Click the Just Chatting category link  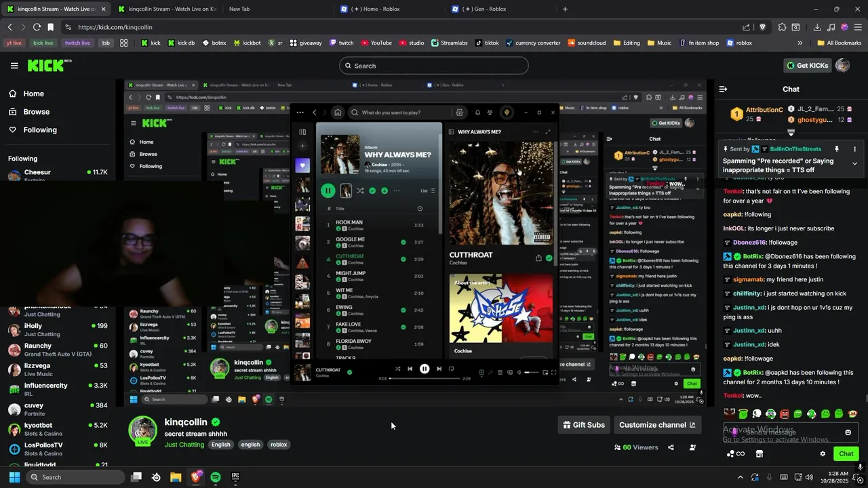tap(184, 445)
